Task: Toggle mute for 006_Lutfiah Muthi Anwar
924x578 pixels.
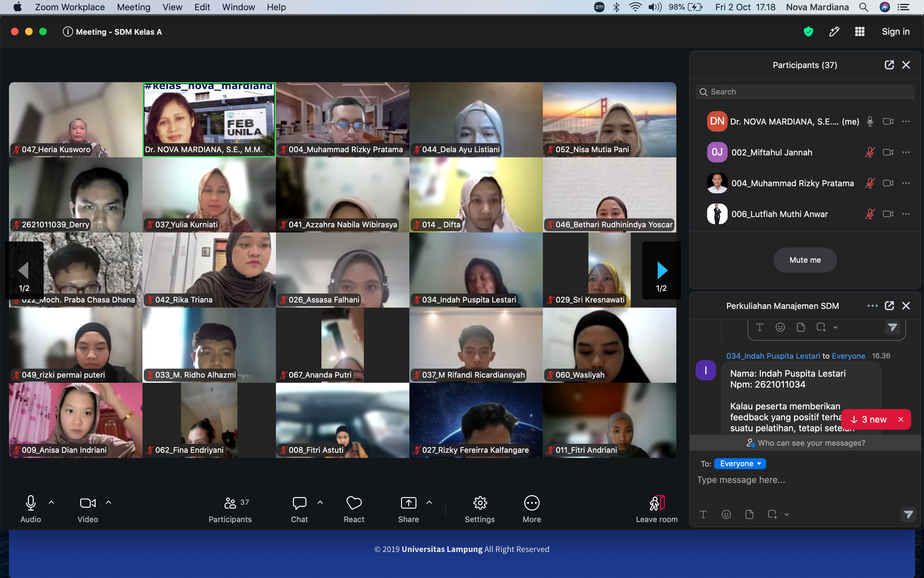Action: [870, 214]
